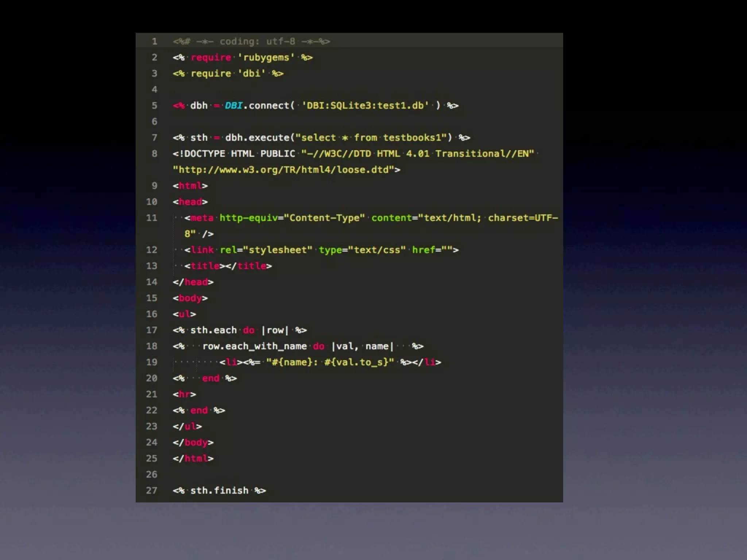Click the opening html tag on line 9
This screenshot has width=747, height=560.
pyautogui.click(x=190, y=186)
